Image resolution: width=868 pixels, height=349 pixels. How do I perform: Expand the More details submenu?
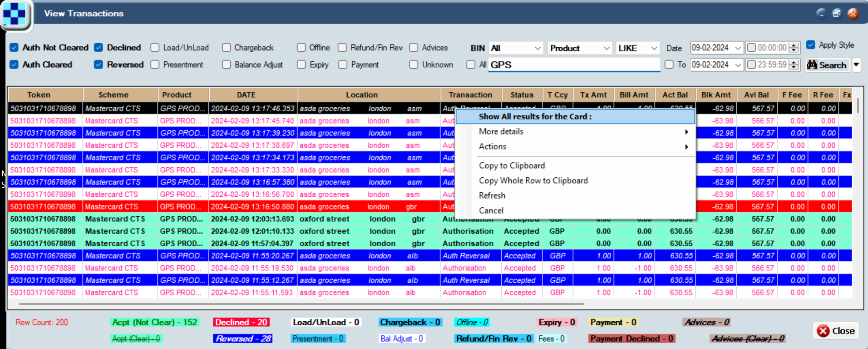point(575,131)
